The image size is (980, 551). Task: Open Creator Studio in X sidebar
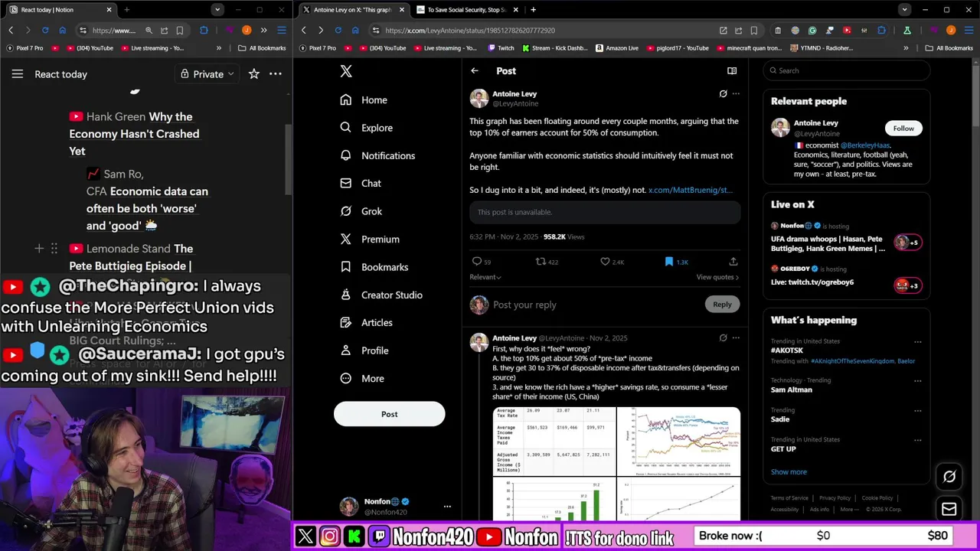point(381,295)
